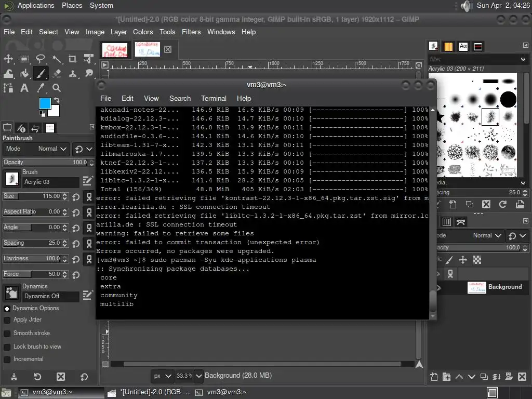
Task: Toggle Incremental checkbox
Action: tap(7, 360)
